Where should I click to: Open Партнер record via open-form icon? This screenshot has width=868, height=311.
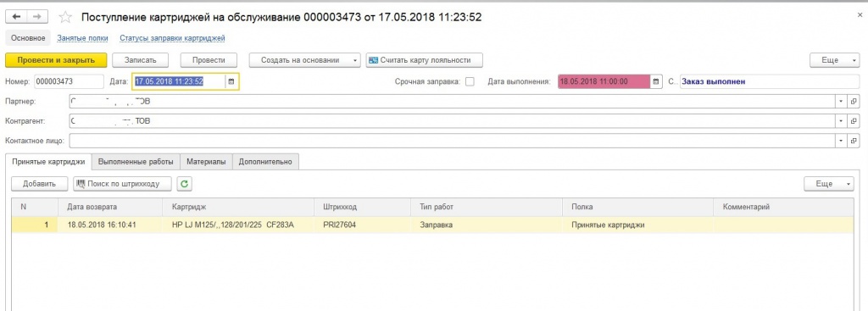click(x=854, y=102)
